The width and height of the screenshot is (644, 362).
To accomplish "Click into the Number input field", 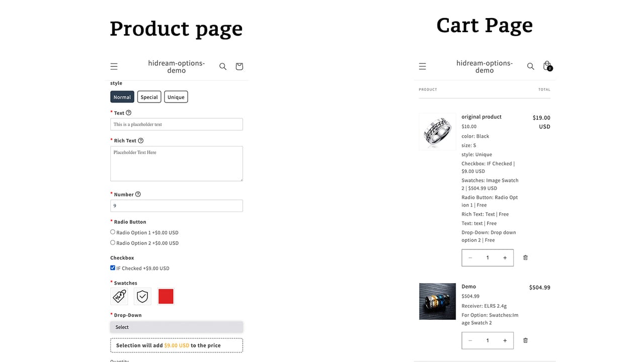I will coord(177,206).
